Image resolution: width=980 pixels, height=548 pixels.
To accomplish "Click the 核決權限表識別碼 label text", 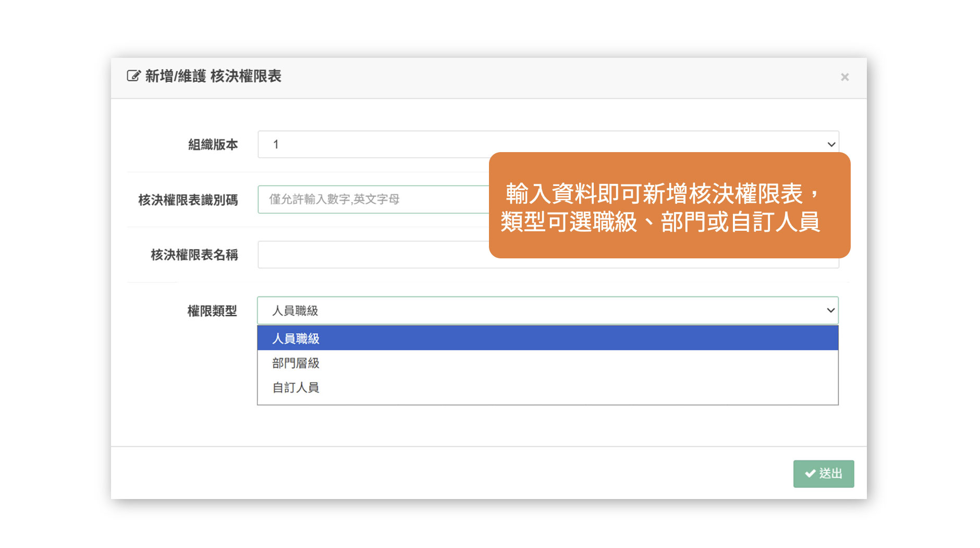I will pos(188,200).
